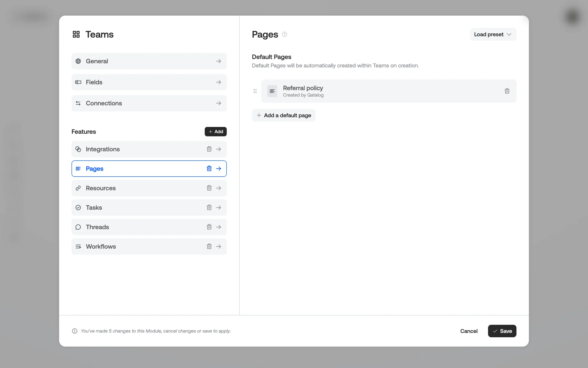
Task: Cancel the pending changes
Action: [469, 331]
